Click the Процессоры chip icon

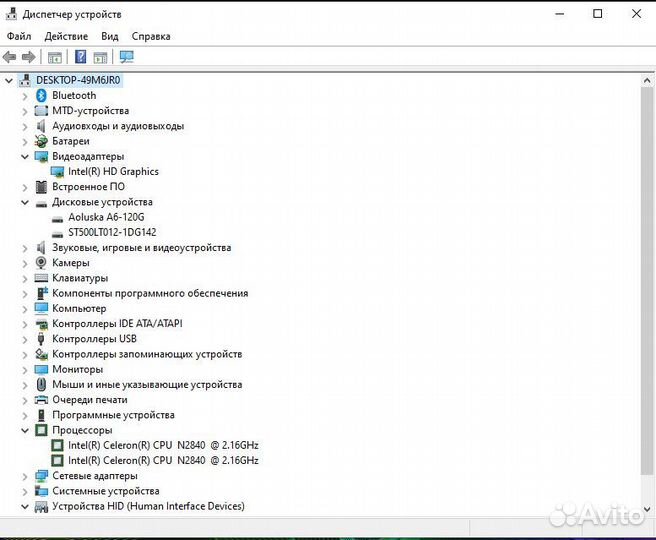tap(41, 430)
